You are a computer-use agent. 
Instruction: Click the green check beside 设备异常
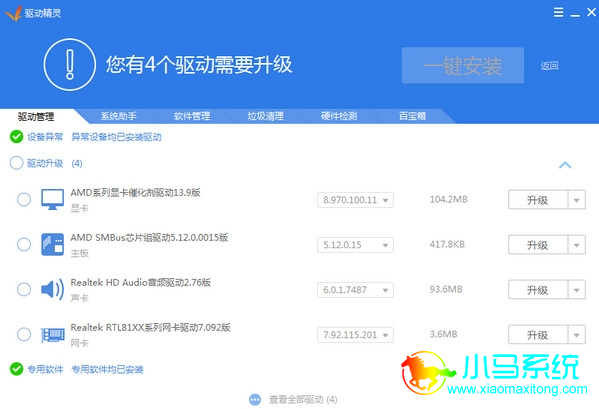click(16, 136)
